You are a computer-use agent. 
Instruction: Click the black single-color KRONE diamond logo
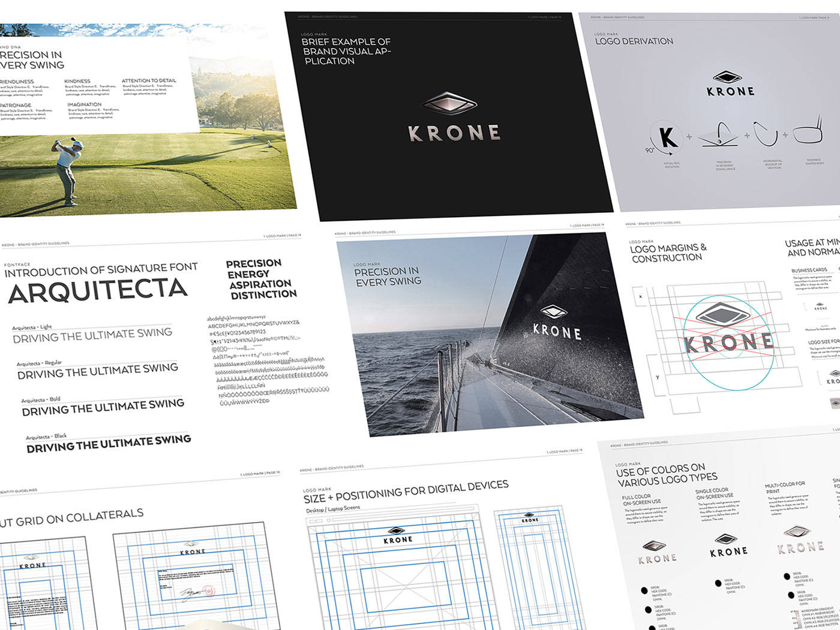pos(725,539)
